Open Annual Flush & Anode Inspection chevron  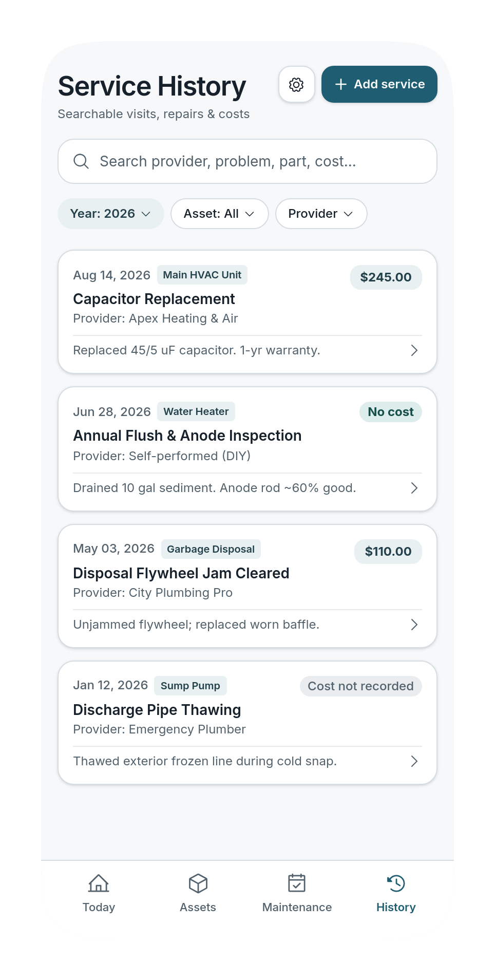click(x=414, y=488)
